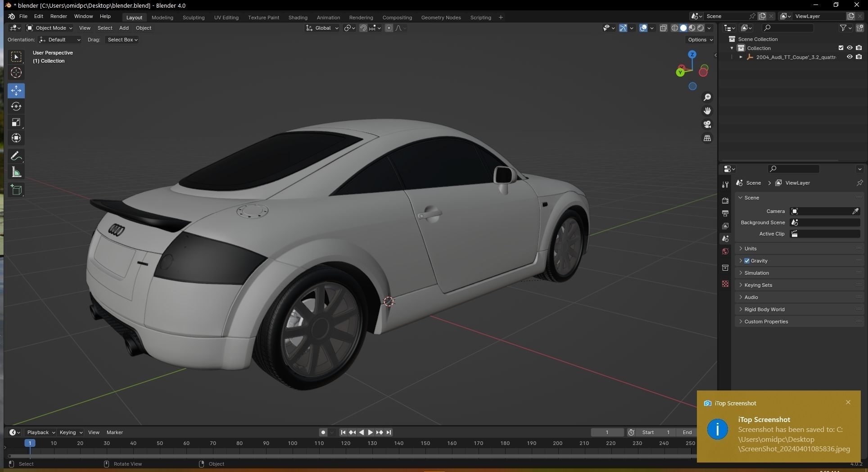The image size is (868, 472).
Task: Toggle the Gravity checkbox
Action: tap(747, 261)
